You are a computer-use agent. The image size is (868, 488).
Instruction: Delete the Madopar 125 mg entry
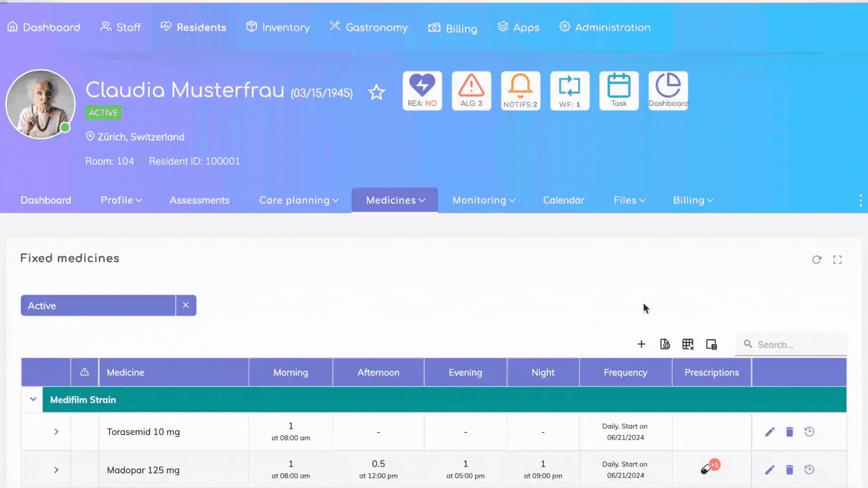pyautogui.click(x=789, y=470)
